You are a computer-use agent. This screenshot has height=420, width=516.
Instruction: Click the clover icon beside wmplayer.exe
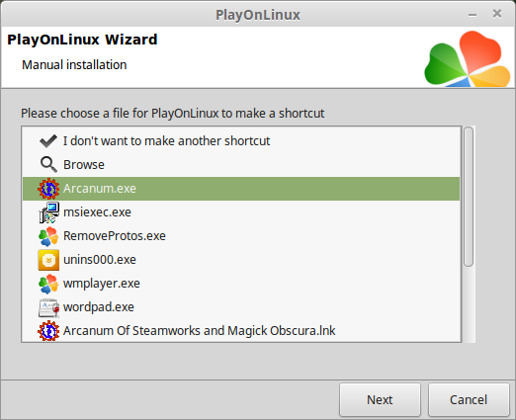48,284
